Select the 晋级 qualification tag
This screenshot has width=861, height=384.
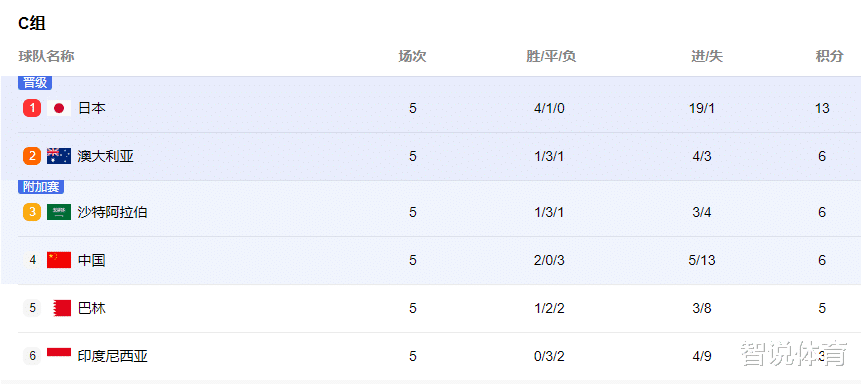[x=35, y=83]
